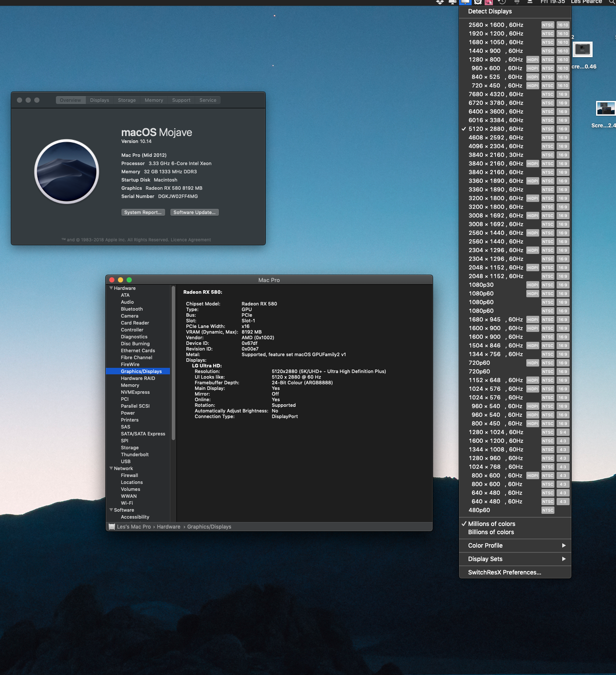Select 1344 × 1008, 60Hz menu entry
The height and width of the screenshot is (675, 616).
pos(515,449)
